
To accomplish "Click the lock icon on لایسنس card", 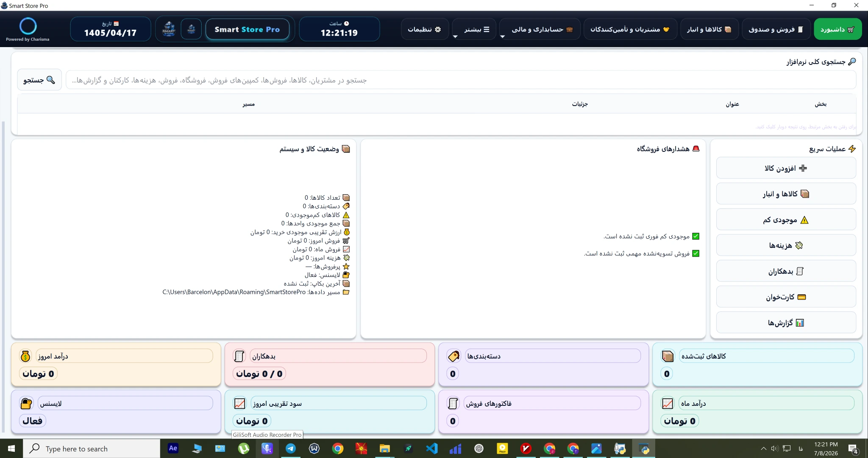I will coord(26,403).
